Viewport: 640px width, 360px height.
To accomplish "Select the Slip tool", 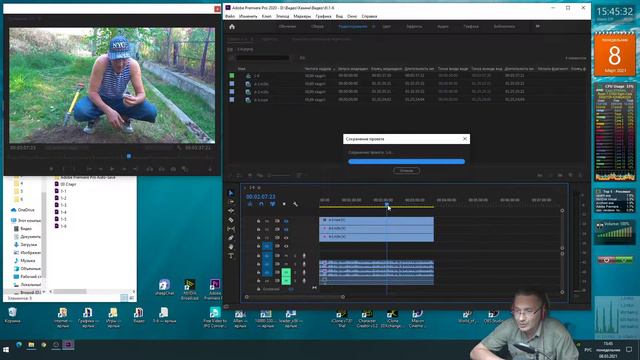I will pyautogui.click(x=231, y=229).
